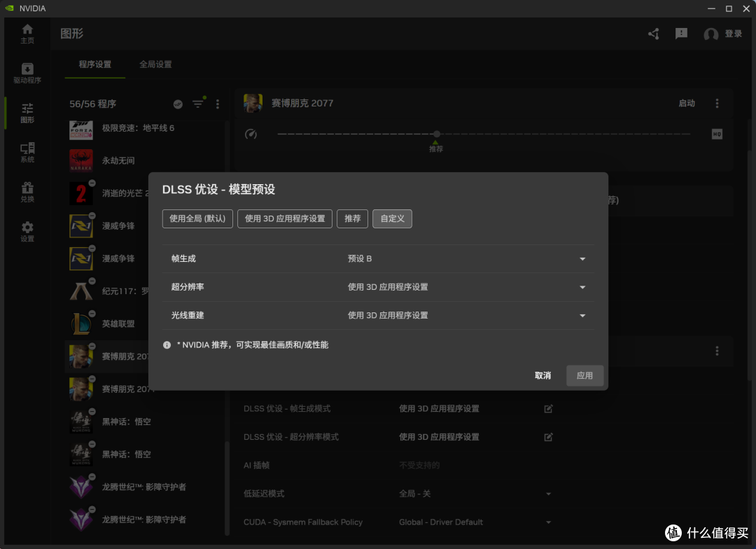The width and height of the screenshot is (756, 549).
Task: Choose 使用全局 (默认) preset option
Action: (x=197, y=218)
